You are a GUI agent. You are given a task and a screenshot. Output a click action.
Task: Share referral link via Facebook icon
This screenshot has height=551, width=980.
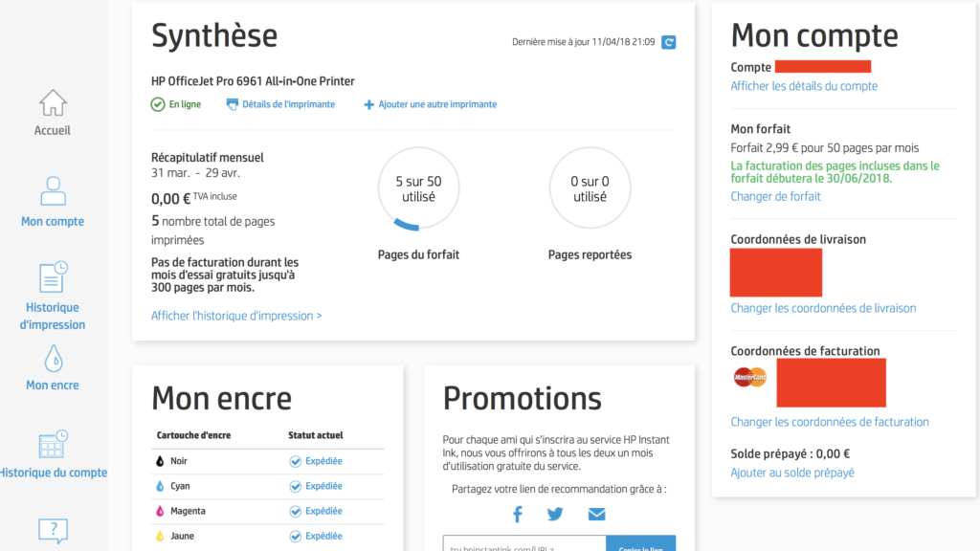[518, 515]
